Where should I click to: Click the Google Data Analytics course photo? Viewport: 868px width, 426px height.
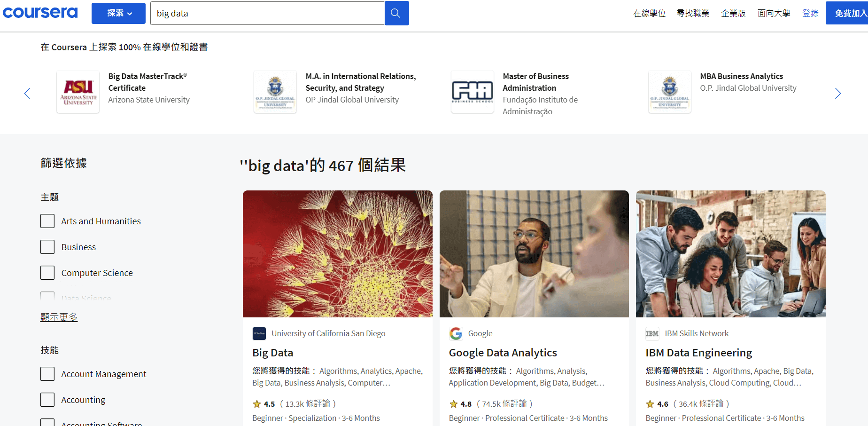coord(534,254)
